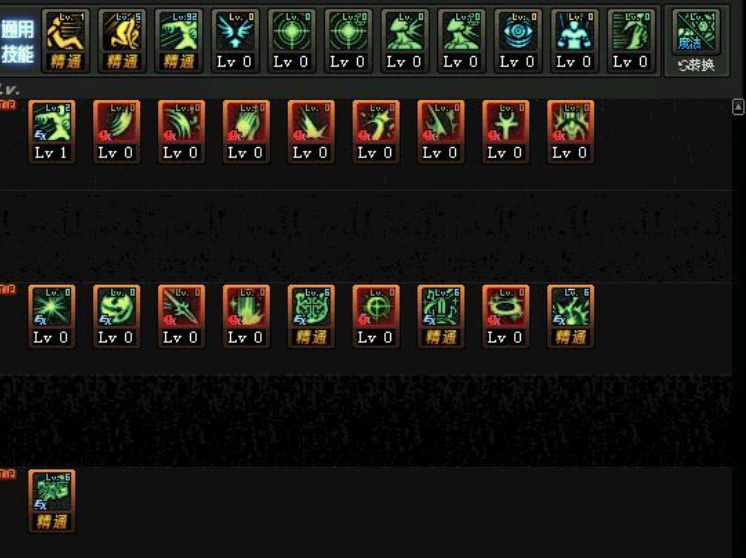Select the red EX crosshair target skill

coord(376,316)
